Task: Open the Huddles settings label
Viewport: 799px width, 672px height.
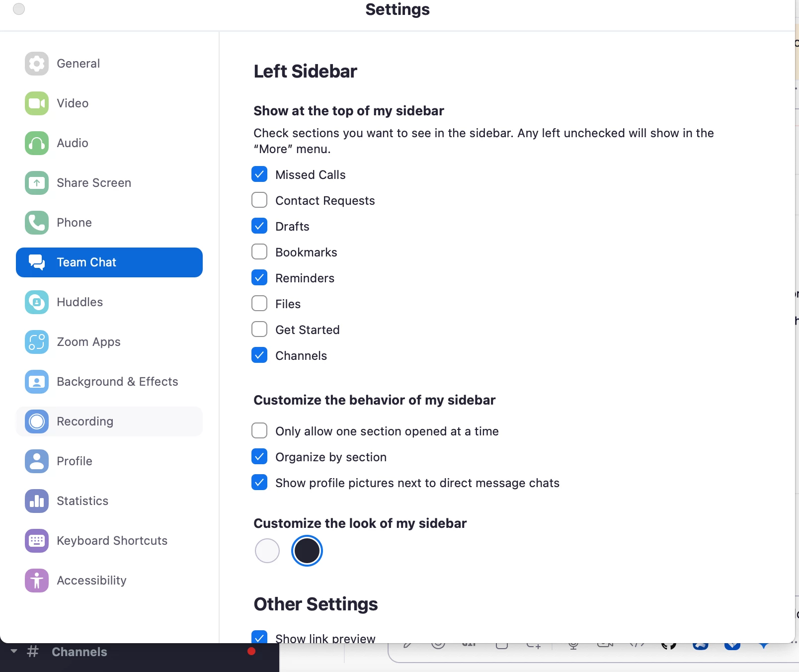Action: click(x=80, y=302)
